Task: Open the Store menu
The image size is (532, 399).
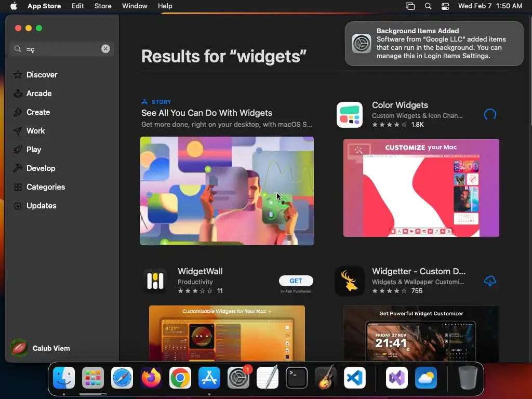Action: [x=103, y=6]
